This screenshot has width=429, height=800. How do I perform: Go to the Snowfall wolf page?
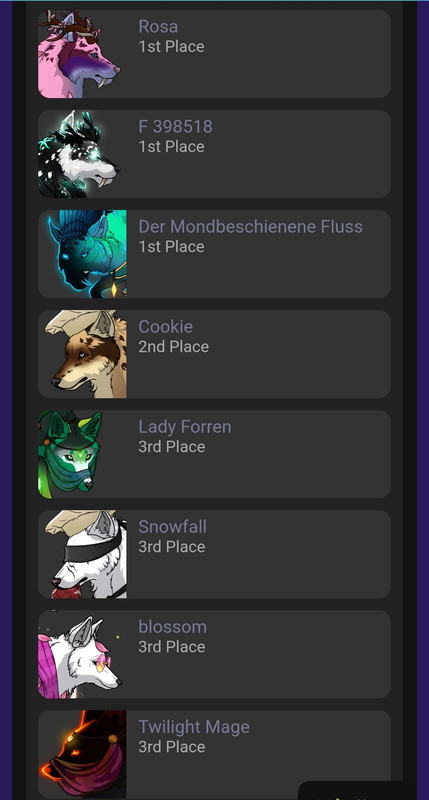[x=172, y=527]
